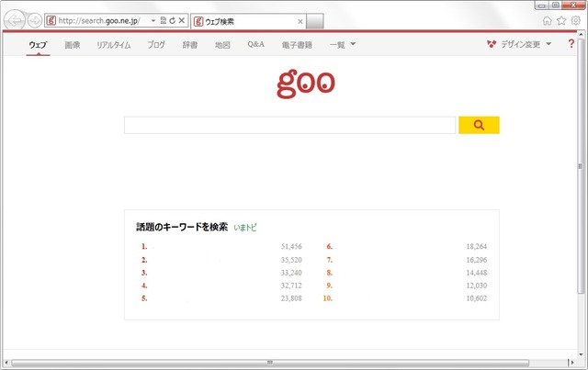Image resolution: width=588 pixels, height=370 pixels.
Task: Click the horizontal scrollbar thumb
Action: pyautogui.click(x=270, y=363)
